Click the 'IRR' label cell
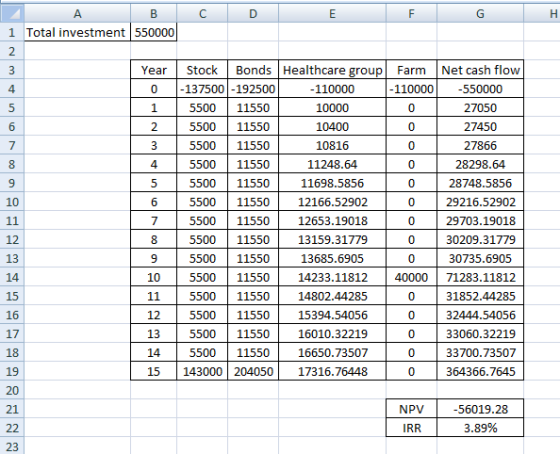 click(411, 428)
